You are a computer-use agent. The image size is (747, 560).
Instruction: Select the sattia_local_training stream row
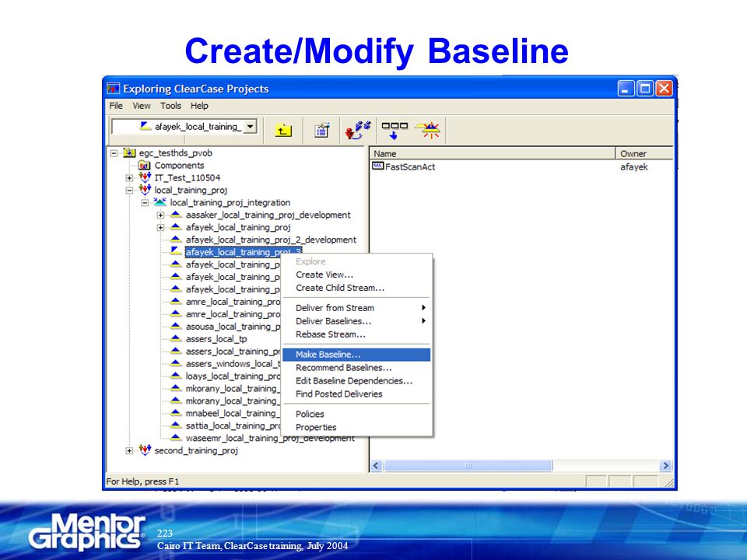(233, 425)
